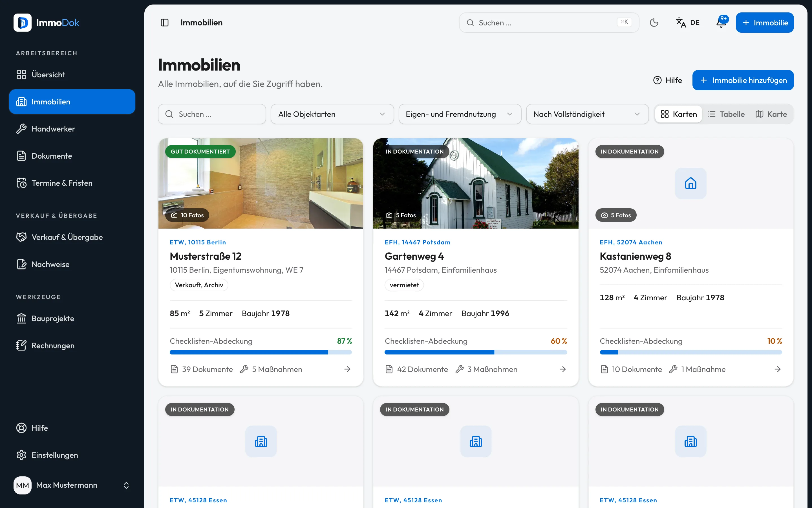
Task: Go to Handwerker in the sidebar
Action: coord(72,129)
